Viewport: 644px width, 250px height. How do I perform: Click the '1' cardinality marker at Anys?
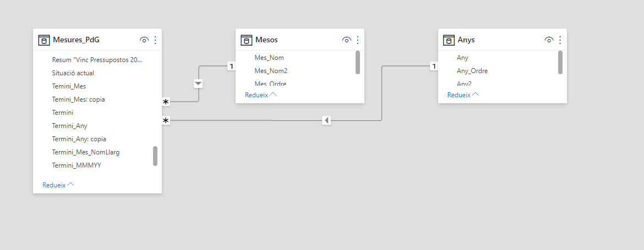[434, 66]
